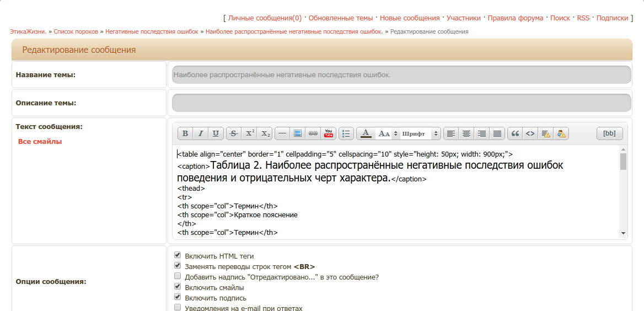This screenshot has width=644, height=311.
Task: Uncheck the "Включить смайлы" checkbox
Action: [x=178, y=287]
